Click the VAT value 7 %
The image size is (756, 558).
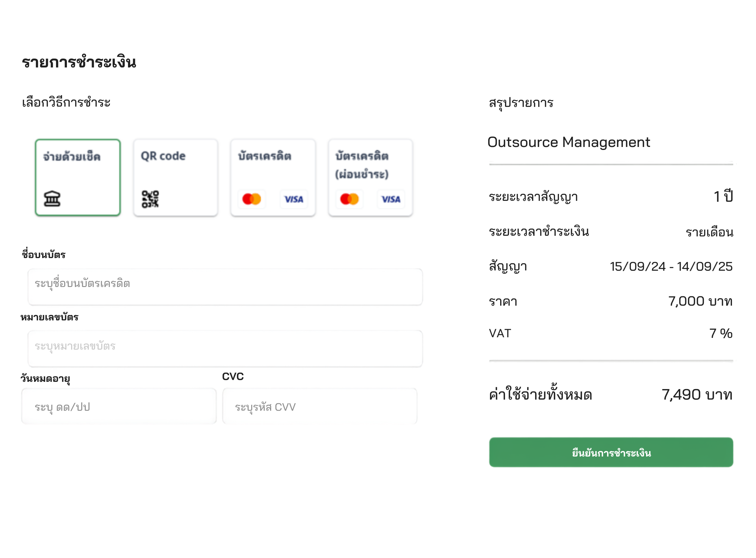click(721, 333)
